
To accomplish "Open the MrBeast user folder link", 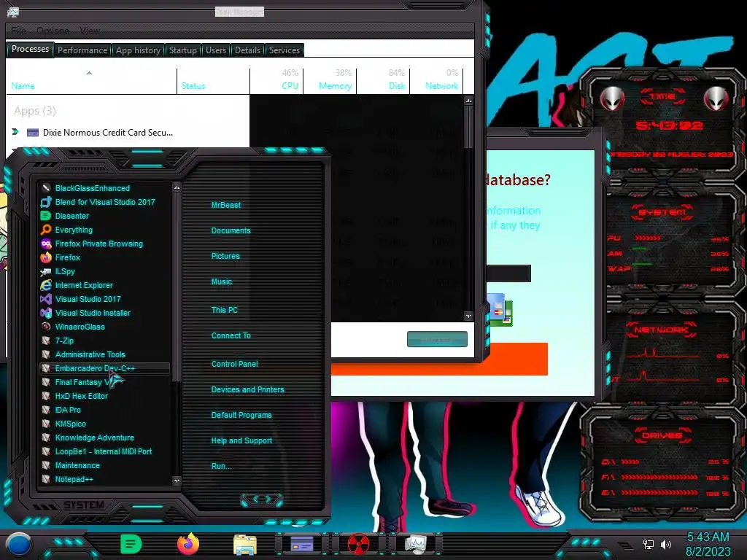I will pyautogui.click(x=226, y=205).
